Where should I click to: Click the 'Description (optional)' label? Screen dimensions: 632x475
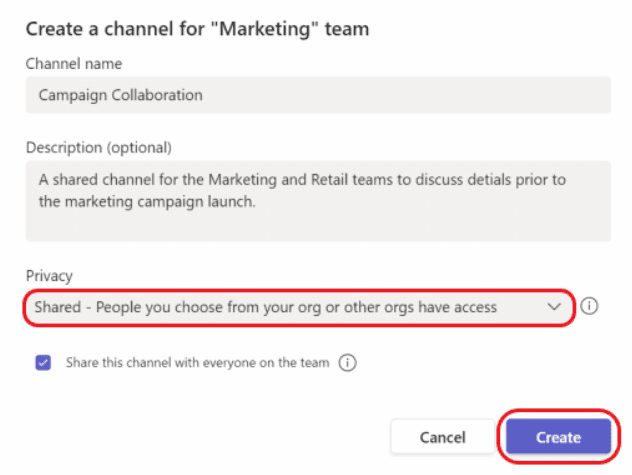99,148
